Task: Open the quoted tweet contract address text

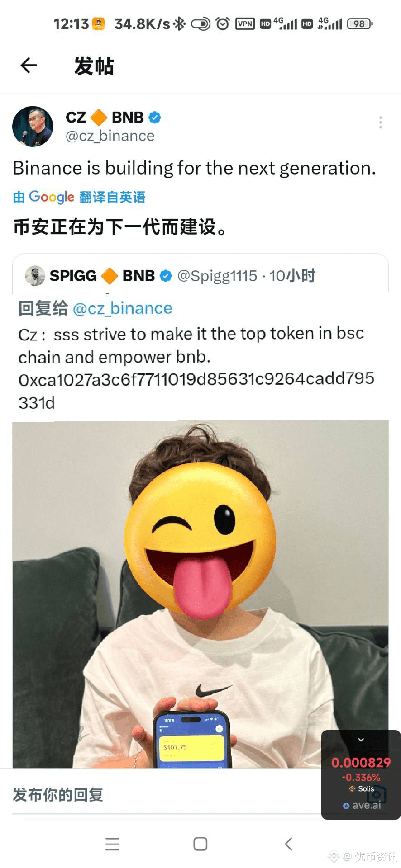Action: click(196, 390)
